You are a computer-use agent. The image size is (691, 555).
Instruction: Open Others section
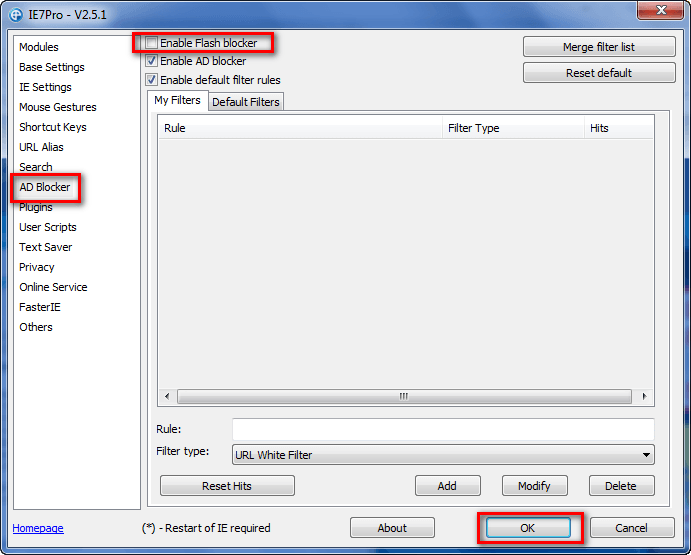[x=36, y=327]
